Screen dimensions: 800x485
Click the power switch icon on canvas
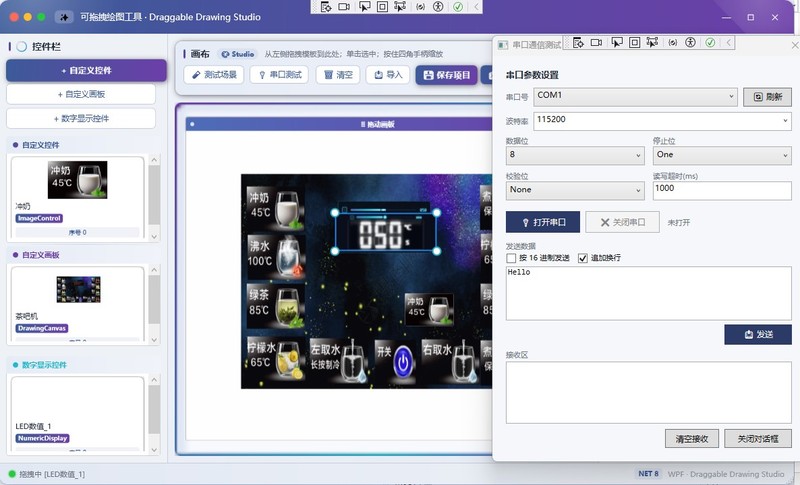click(x=403, y=362)
